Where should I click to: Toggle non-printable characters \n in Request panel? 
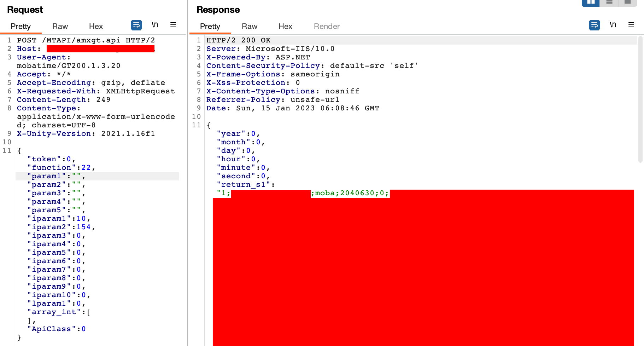click(155, 25)
